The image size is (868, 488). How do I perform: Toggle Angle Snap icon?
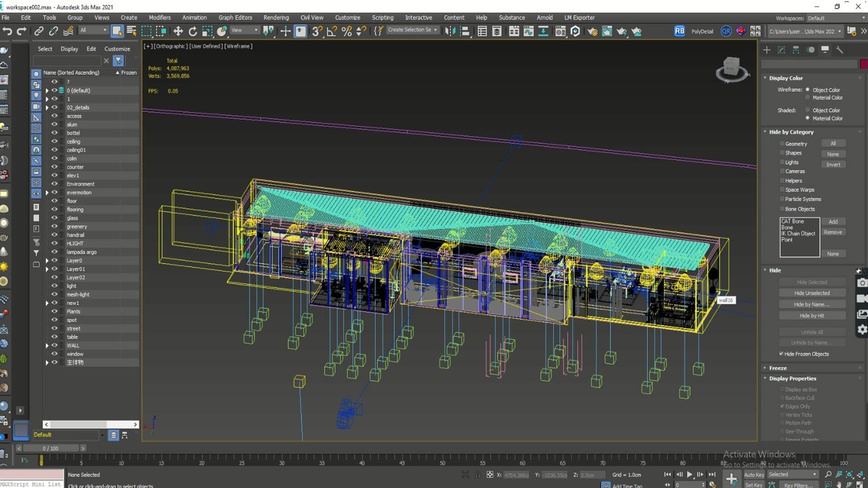click(x=332, y=31)
